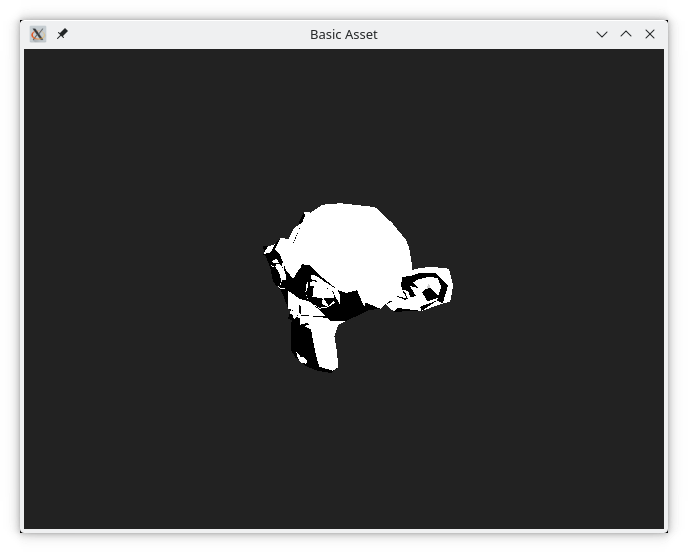Click the X11 application icon in title bar
This screenshot has height=553, width=688.
[38, 34]
